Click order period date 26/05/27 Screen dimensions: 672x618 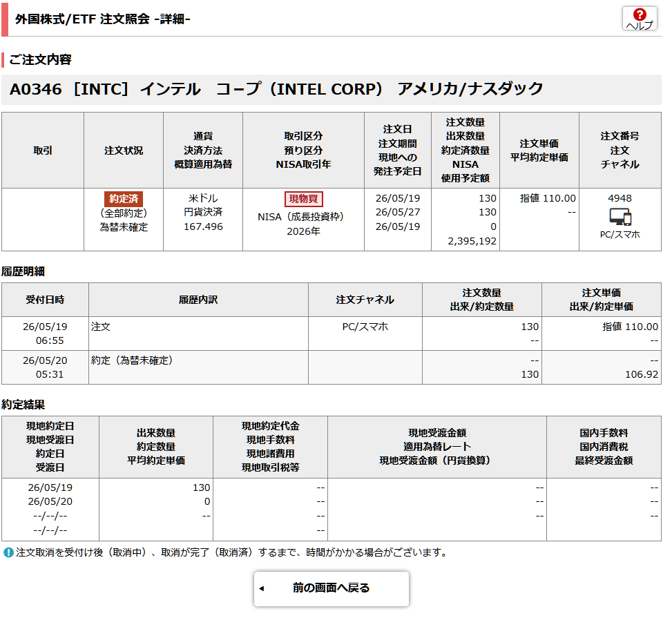click(x=398, y=212)
